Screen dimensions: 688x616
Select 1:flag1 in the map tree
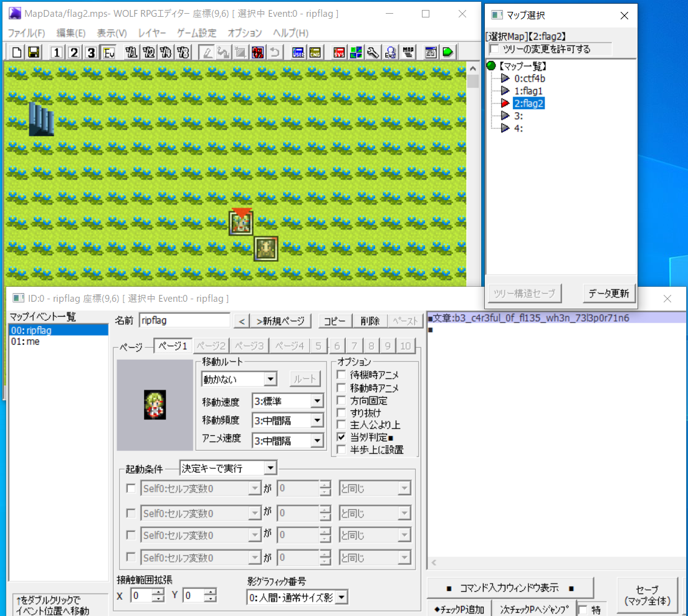coord(528,91)
